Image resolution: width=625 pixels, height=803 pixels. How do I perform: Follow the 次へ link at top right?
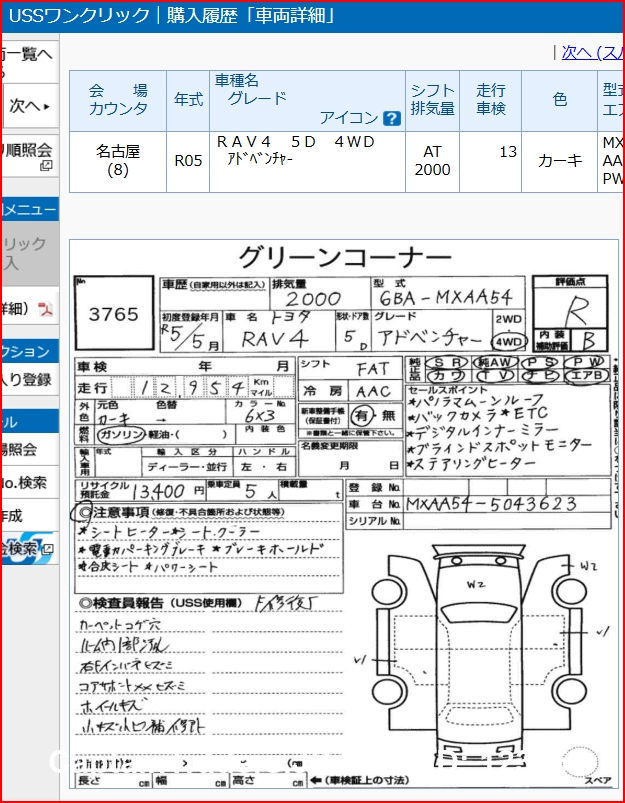point(592,52)
